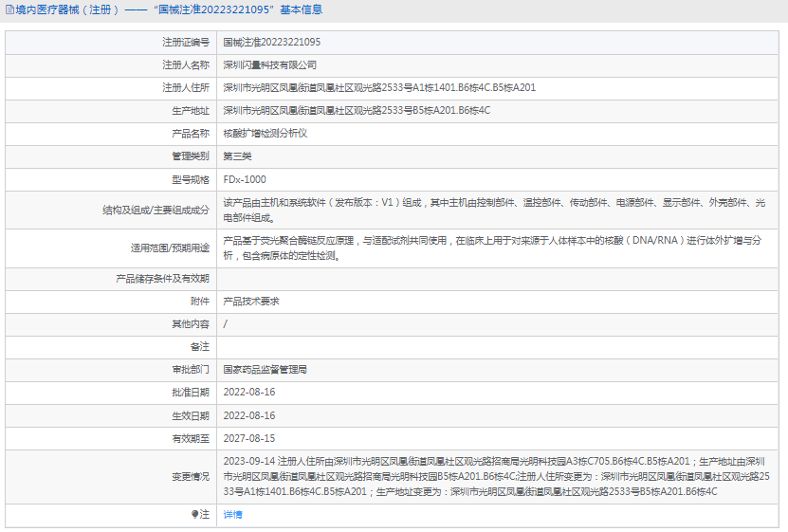This screenshot has height=532, width=788.
Task: Click the 管理类别 row label
Action: [191, 156]
